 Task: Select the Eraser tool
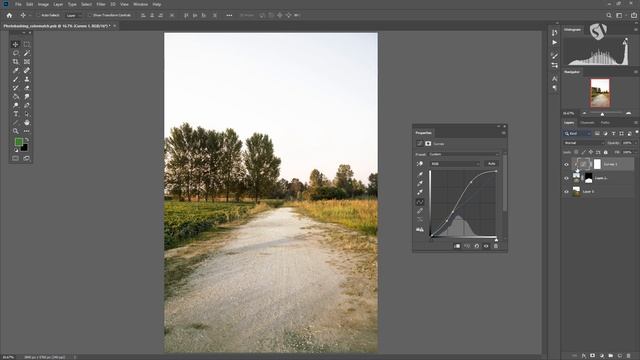(x=27, y=88)
